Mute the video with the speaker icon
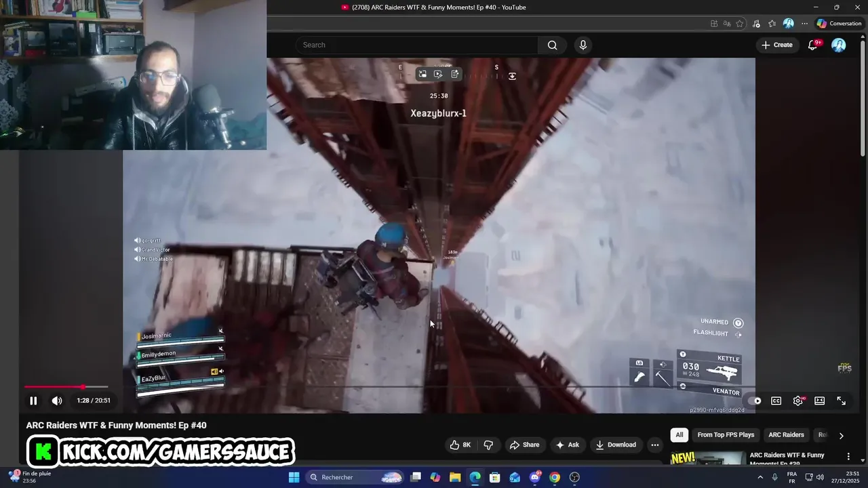Viewport: 868px width, 488px height. point(57,401)
